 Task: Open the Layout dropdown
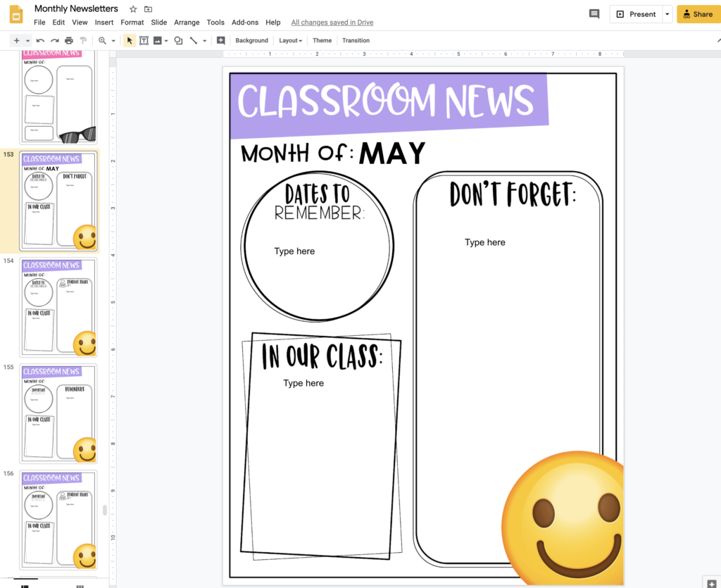click(x=291, y=40)
